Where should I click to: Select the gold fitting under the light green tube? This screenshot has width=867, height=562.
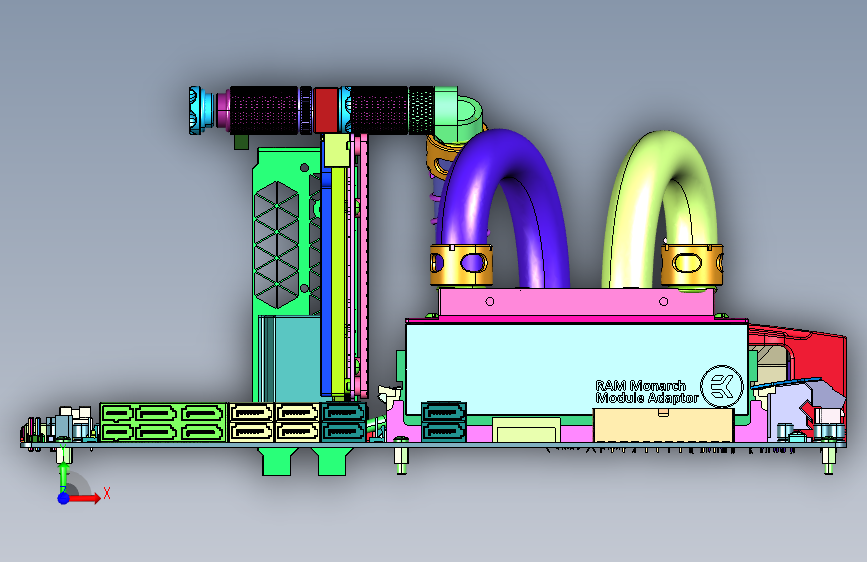point(692,264)
